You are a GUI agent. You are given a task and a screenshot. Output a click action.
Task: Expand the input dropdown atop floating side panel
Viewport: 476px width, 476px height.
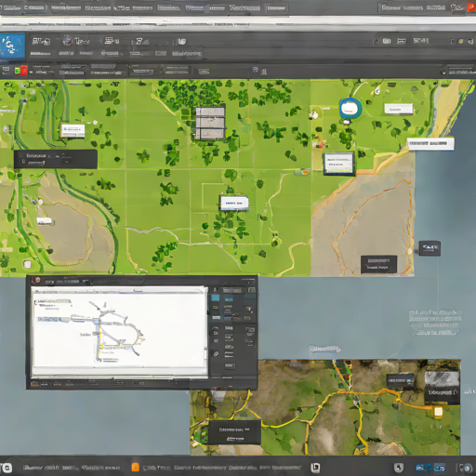pyautogui.click(x=232, y=290)
